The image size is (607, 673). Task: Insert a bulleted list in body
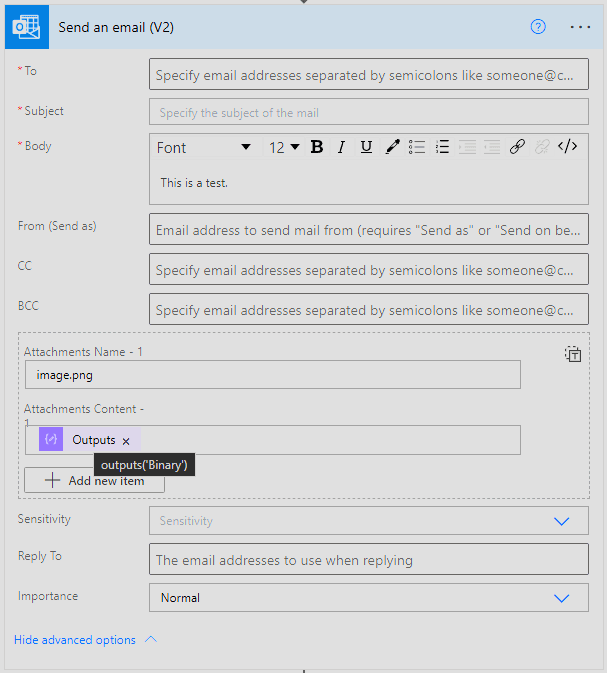coord(417,147)
